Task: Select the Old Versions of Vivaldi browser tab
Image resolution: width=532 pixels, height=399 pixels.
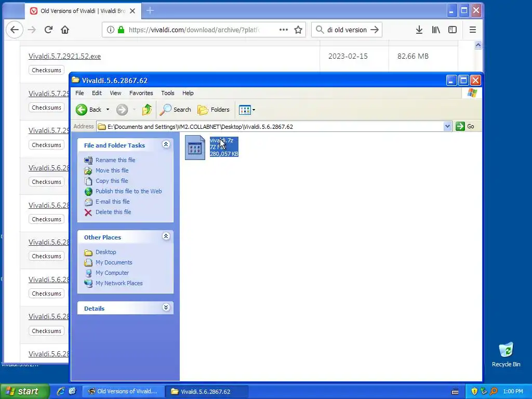Action: pyautogui.click(x=83, y=11)
